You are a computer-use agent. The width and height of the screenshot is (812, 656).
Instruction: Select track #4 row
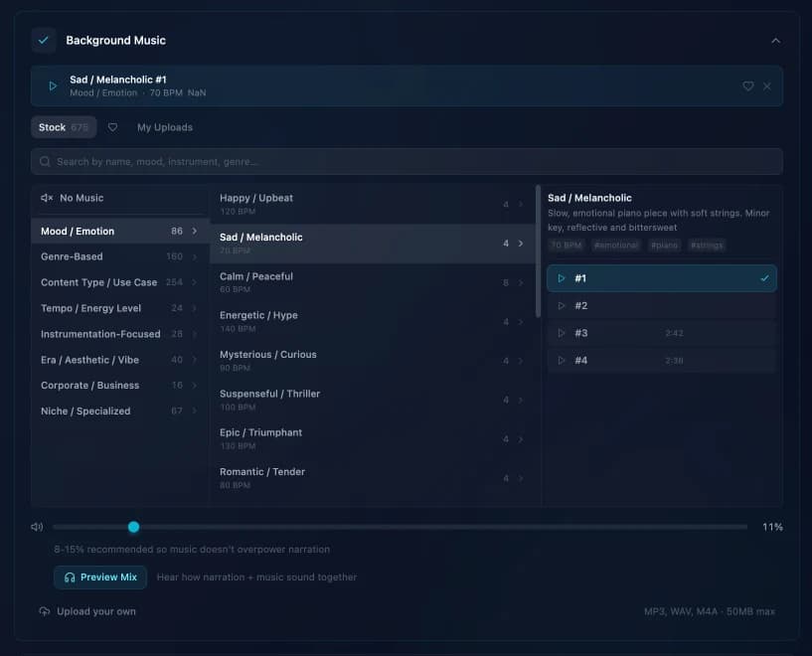tap(662, 361)
